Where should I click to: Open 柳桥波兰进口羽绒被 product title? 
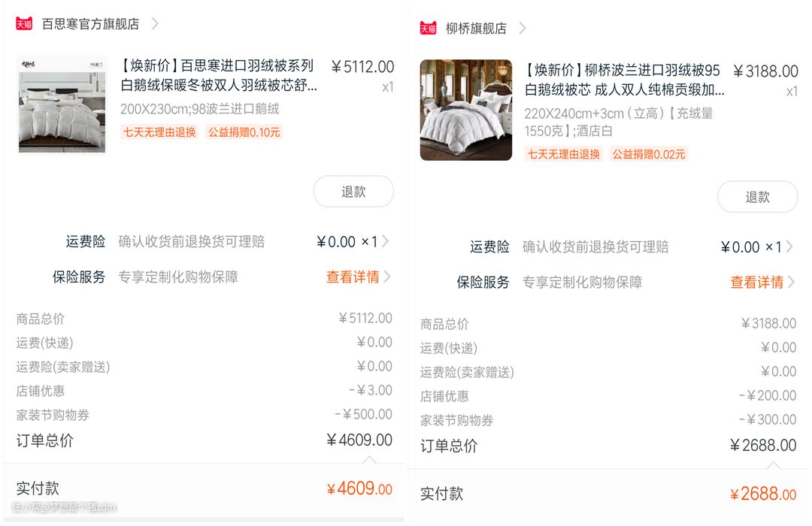[623, 80]
